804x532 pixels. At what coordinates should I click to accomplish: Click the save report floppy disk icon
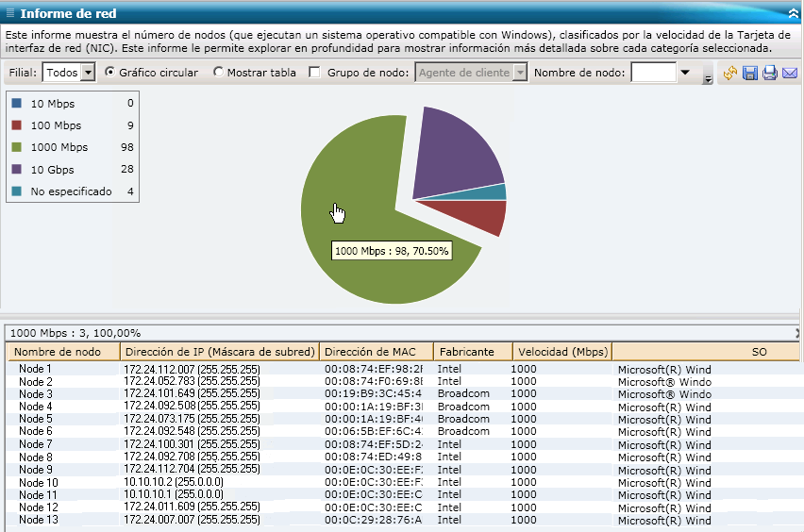pyautogui.click(x=750, y=74)
